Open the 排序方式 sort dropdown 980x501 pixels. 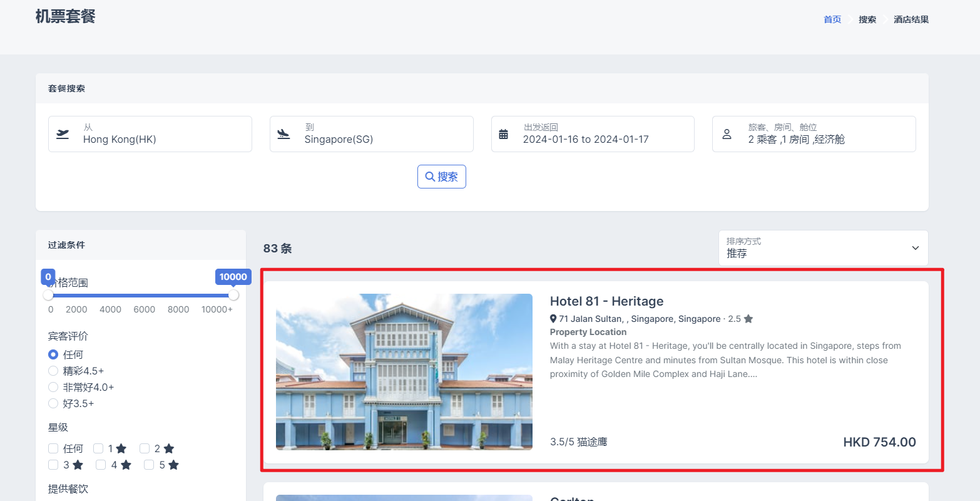tap(822, 248)
